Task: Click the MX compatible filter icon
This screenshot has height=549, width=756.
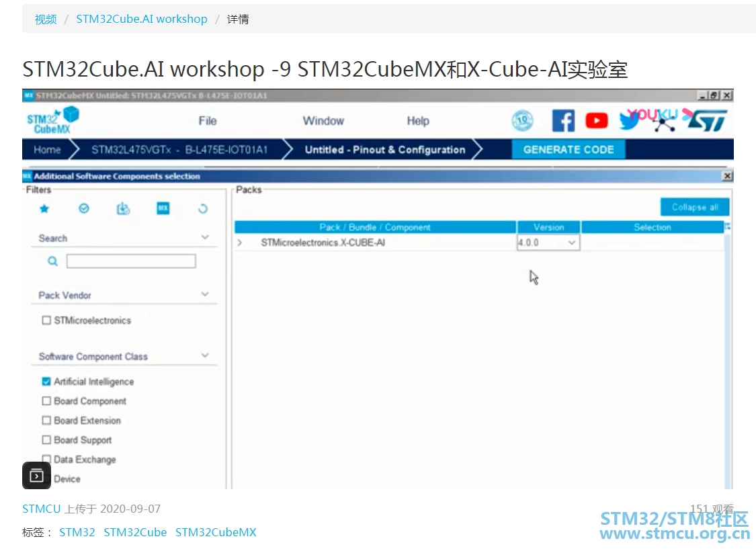Action: [163, 208]
